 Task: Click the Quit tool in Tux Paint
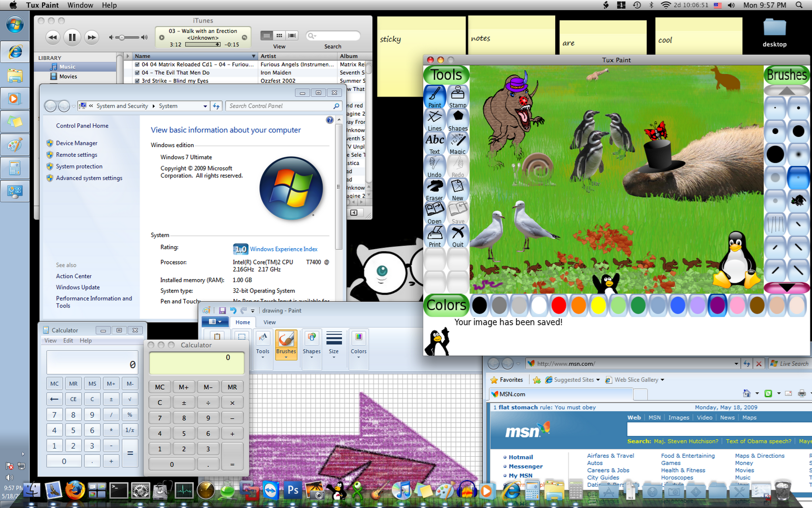458,237
